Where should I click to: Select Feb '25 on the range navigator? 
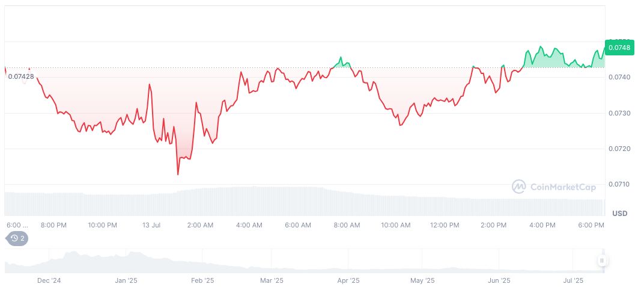(202, 280)
